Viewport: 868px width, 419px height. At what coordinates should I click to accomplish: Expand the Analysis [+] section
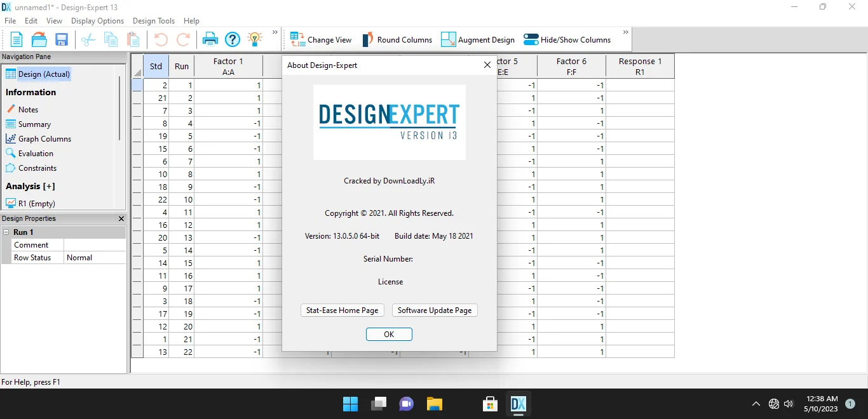[x=31, y=186]
